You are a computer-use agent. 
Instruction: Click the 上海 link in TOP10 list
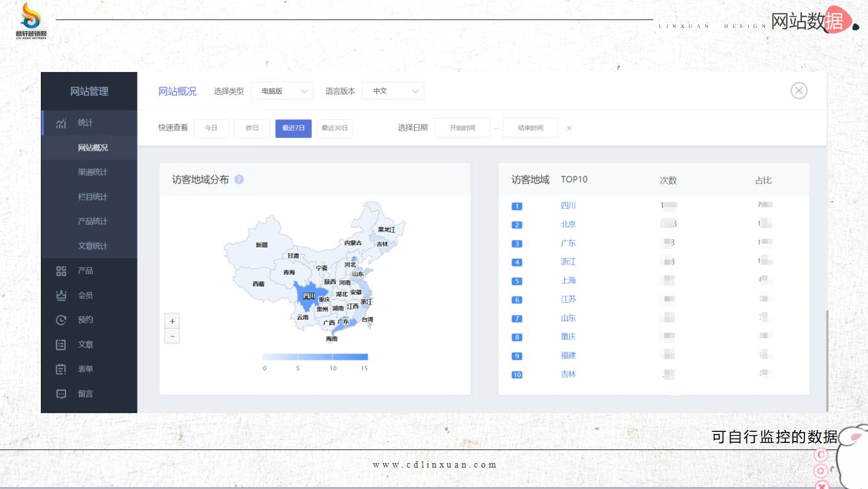pyautogui.click(x=569, y=281)
